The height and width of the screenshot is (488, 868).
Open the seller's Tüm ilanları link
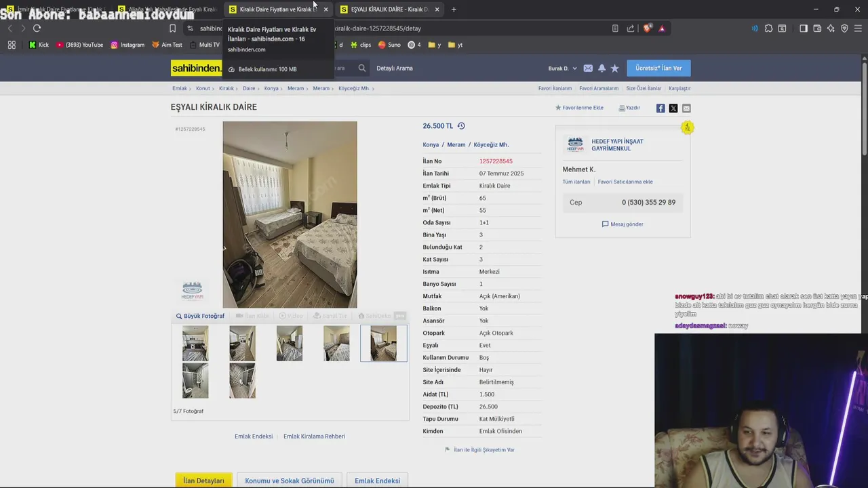[576, 182]
